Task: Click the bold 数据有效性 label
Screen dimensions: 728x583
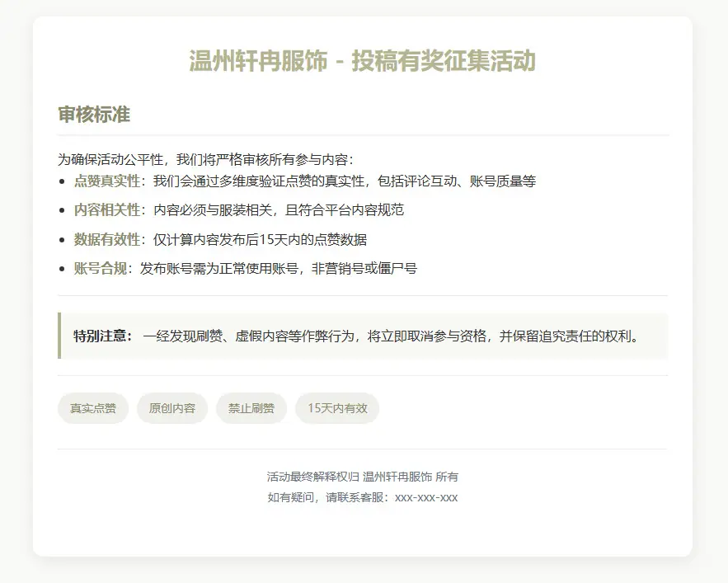Action: tap(107, 239)
